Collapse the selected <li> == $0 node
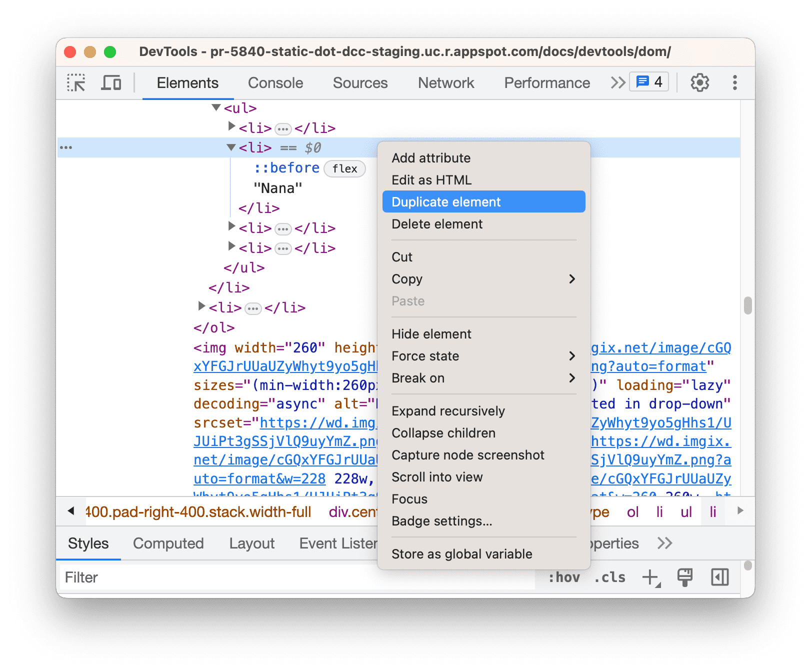The height and width of the screenshot is (672, 811). pyautogui.click(x=231, y=147)
